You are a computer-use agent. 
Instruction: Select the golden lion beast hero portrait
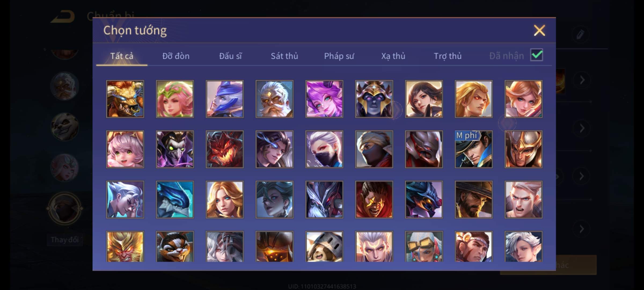pyautogui.click(x=125, y=99)
